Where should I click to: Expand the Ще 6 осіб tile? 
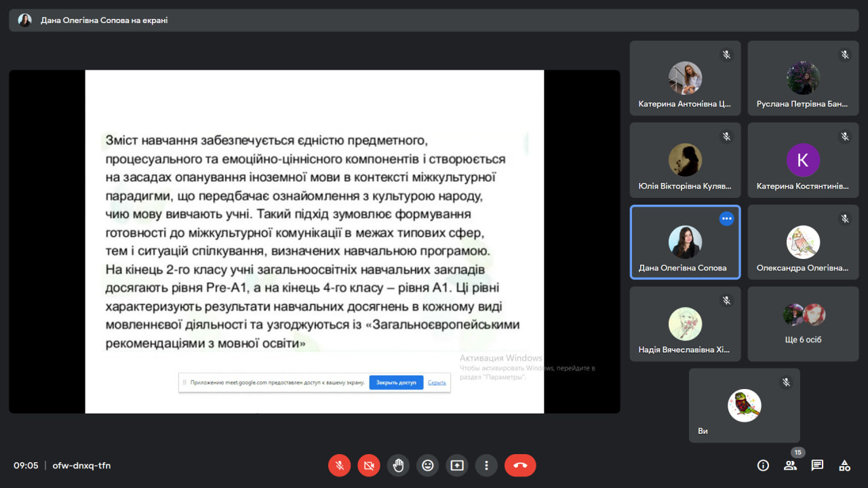click(803, 323)
